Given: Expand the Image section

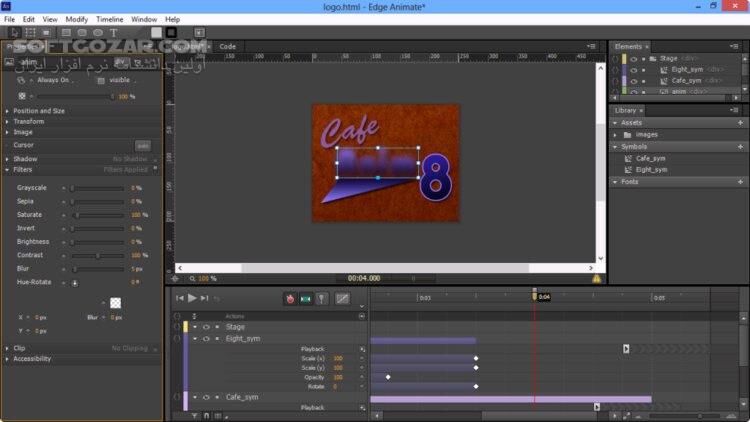Looking at the screenshot, I should pyautogui.click(x=7, y=132).
